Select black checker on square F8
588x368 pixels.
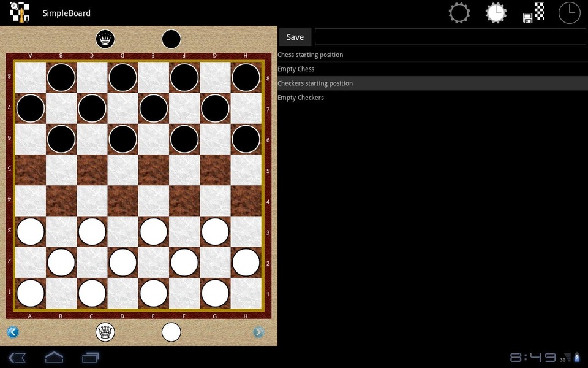pyautogui.click(x=184, y=77)
